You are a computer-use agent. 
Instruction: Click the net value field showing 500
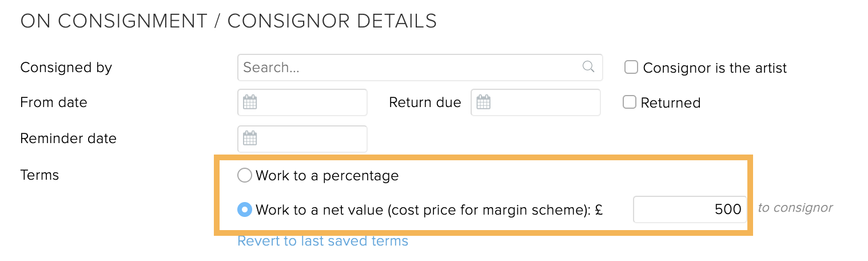pyautogui.click(x=690, y=209)
